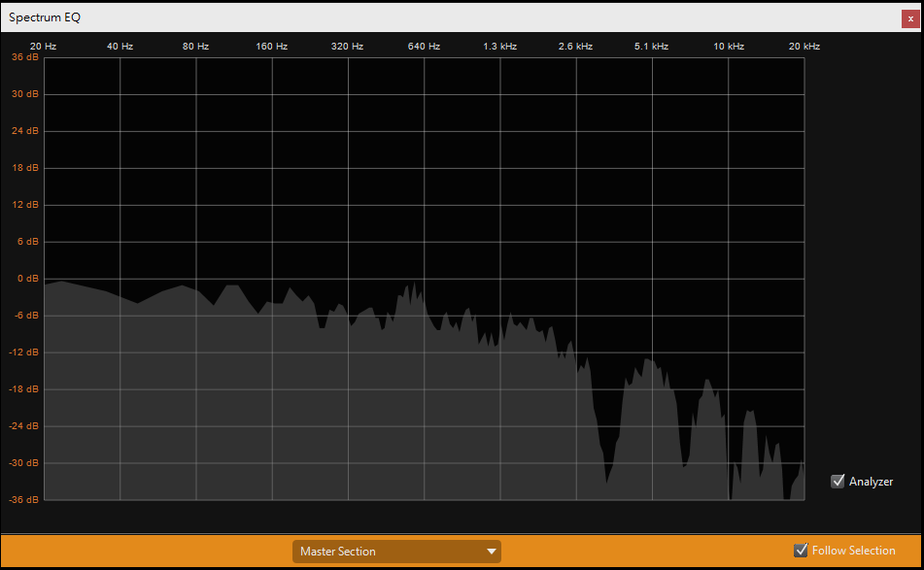924x570 pixels.
Task: Click the -24 dB gain label
Action: tap(23, 425)
